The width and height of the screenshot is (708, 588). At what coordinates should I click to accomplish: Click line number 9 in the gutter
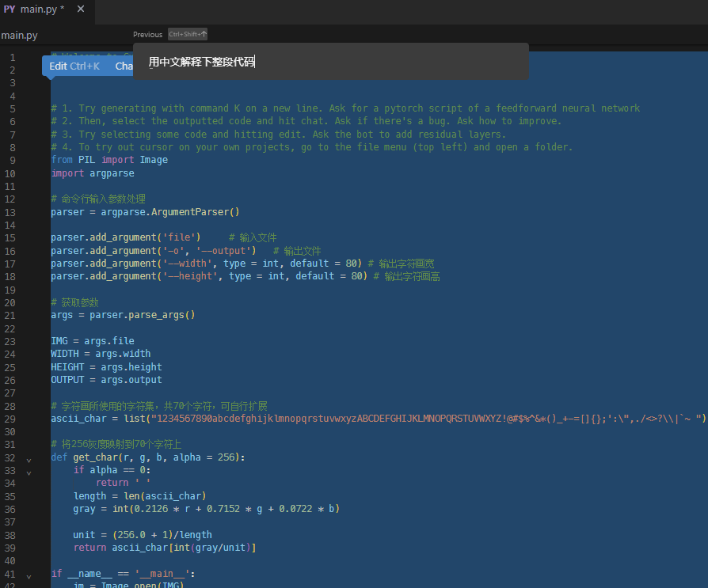point(13,160)
